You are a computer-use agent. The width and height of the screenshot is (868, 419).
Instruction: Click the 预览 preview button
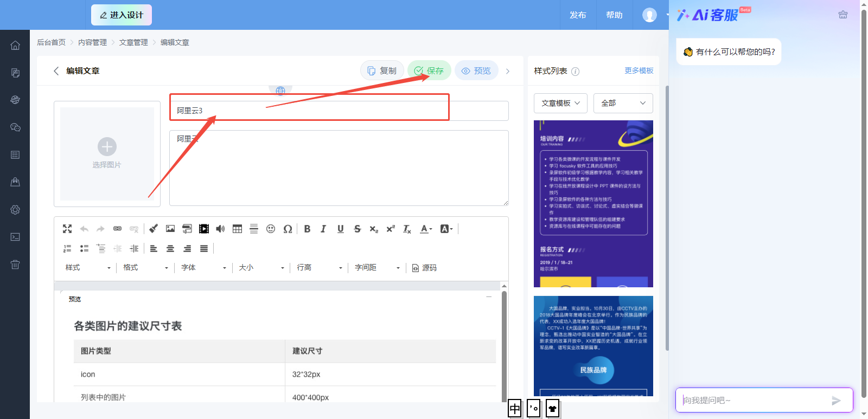click(x=476, y=70)
